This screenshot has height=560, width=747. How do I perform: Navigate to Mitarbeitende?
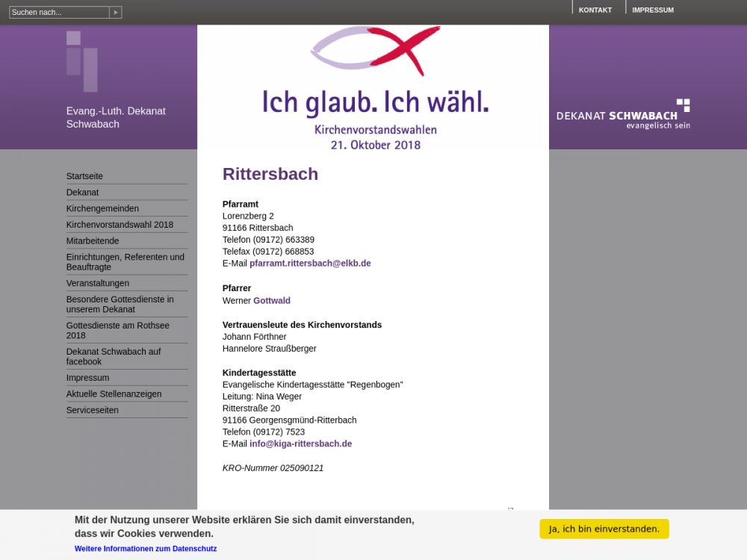click(93, 241)
